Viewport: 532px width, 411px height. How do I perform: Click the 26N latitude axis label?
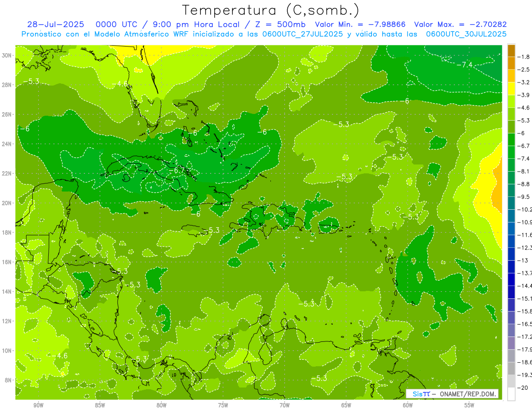click(7, 114)
